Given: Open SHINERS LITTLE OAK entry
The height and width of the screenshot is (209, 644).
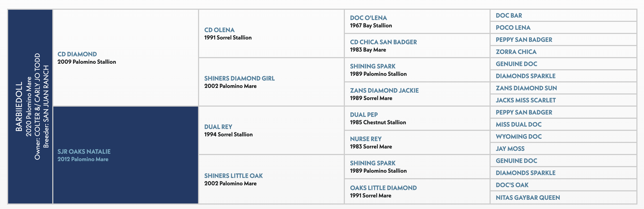Looking at the screenshot, I should click(233, 176).
